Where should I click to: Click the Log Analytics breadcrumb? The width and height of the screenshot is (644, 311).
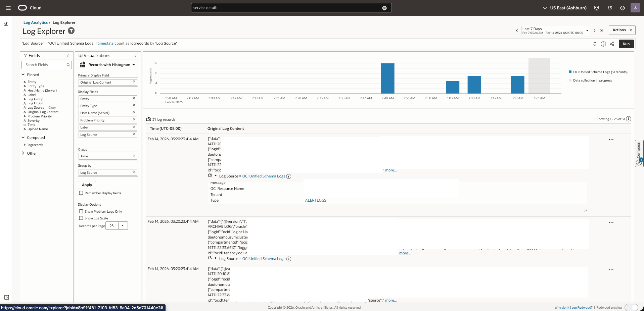tap(36, 22)
